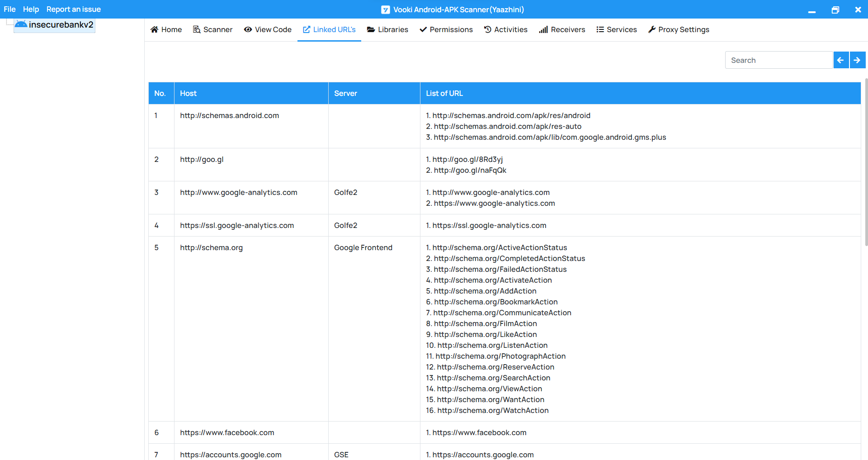Open Report an issue menu

tap(73, 9)
